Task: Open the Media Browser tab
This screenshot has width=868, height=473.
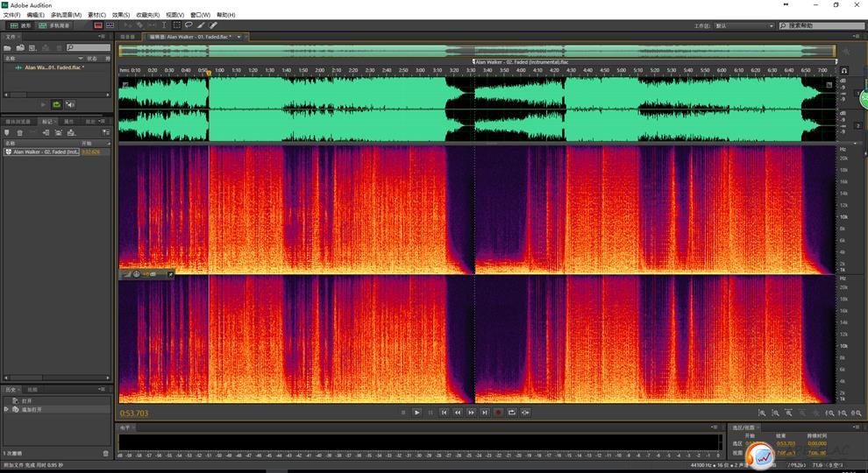Action: (18, 122)
